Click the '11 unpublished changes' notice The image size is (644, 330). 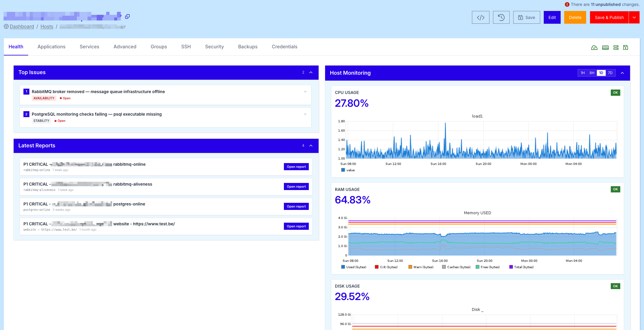point(605,4)
